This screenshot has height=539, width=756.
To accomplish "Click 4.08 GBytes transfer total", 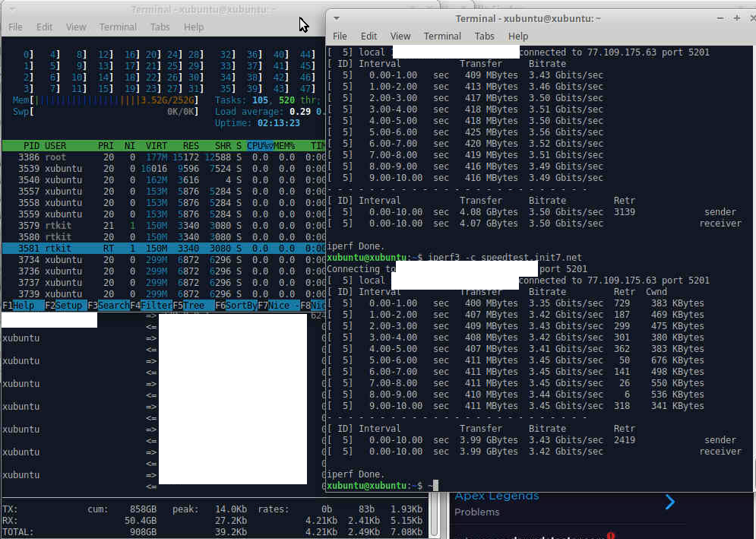I will coord(489,212).
